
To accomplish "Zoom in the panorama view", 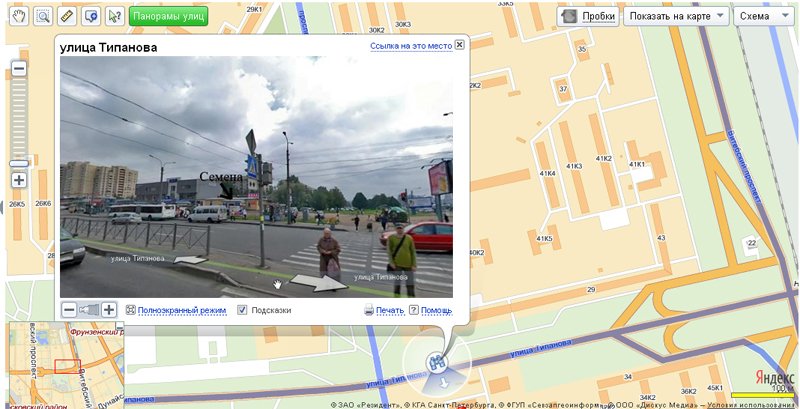I will [108, 310].
